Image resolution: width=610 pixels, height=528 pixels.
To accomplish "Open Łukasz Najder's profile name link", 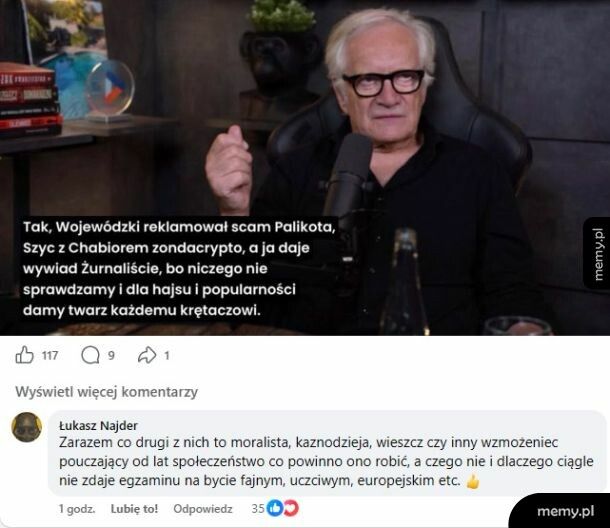I will point(98,425).
